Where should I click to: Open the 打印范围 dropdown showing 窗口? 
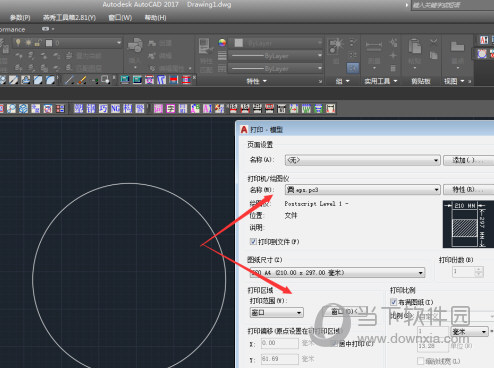(x=277, y=312)
